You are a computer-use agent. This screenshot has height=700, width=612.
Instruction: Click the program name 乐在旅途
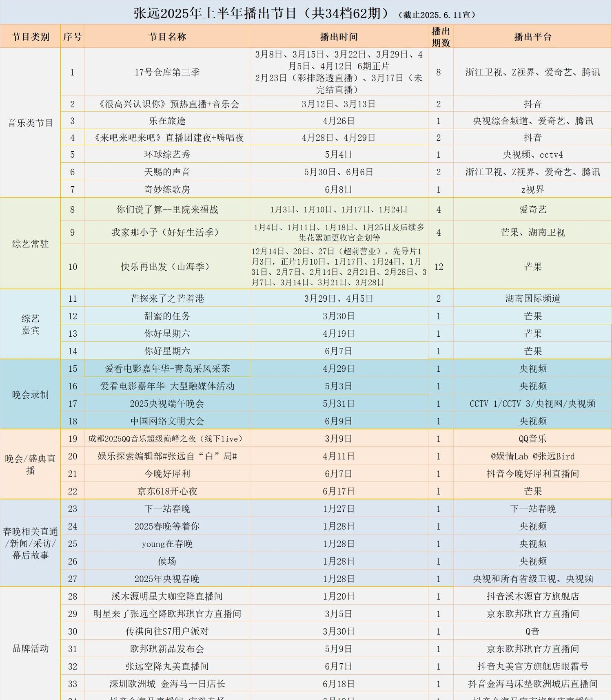click(167, 121)
